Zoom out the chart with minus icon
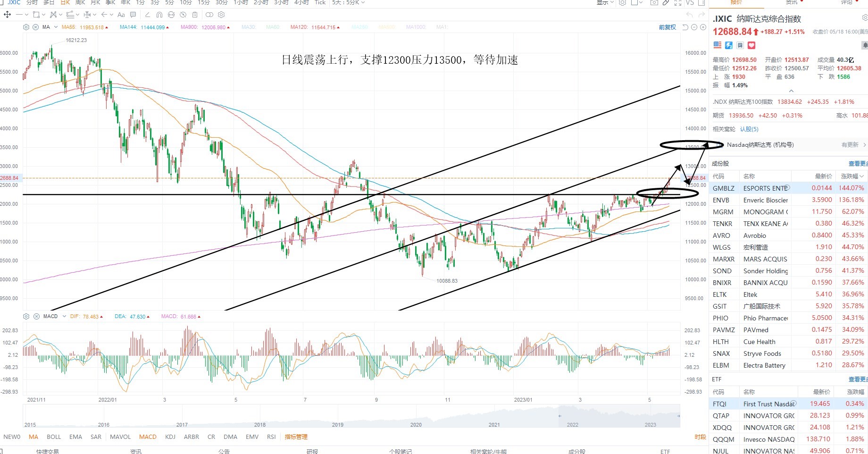The height and width of the screenshot is (454, 868). [x=694, y=27]
